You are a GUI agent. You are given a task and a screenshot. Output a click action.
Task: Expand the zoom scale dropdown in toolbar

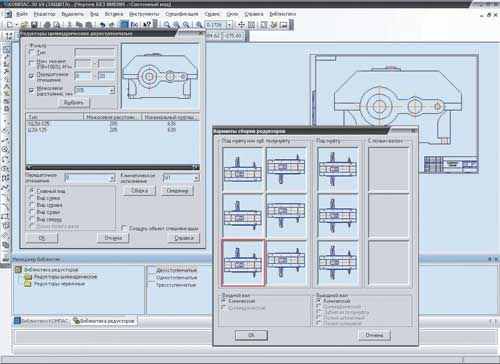[x=229, y=25]
